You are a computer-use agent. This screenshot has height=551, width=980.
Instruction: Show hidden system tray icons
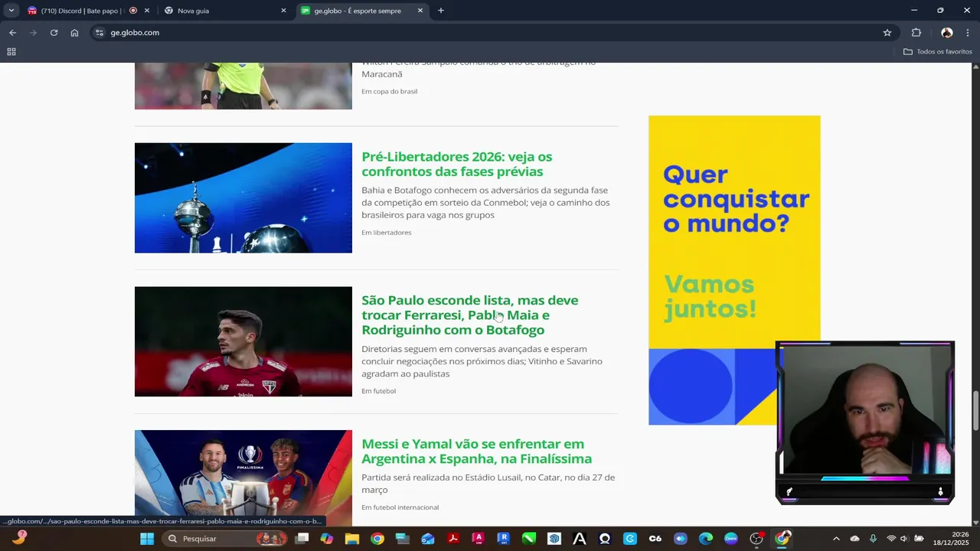click(x=836, y=539)
